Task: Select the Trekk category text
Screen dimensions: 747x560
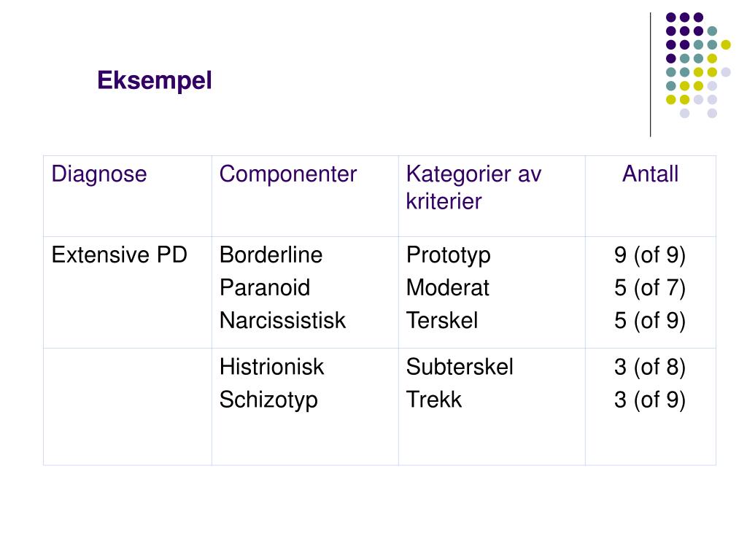Action: pyautogui.click(x=434, y=400)
